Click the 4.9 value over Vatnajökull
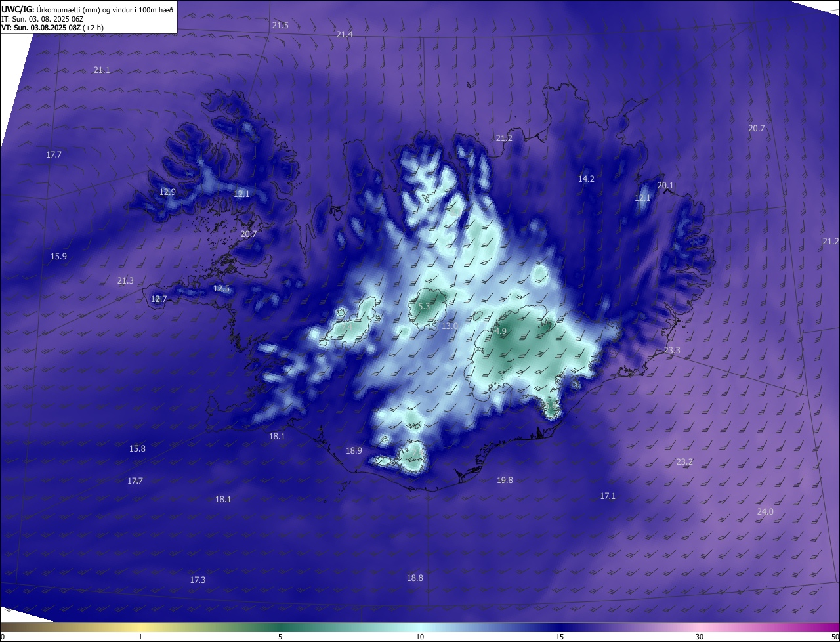 501,332
